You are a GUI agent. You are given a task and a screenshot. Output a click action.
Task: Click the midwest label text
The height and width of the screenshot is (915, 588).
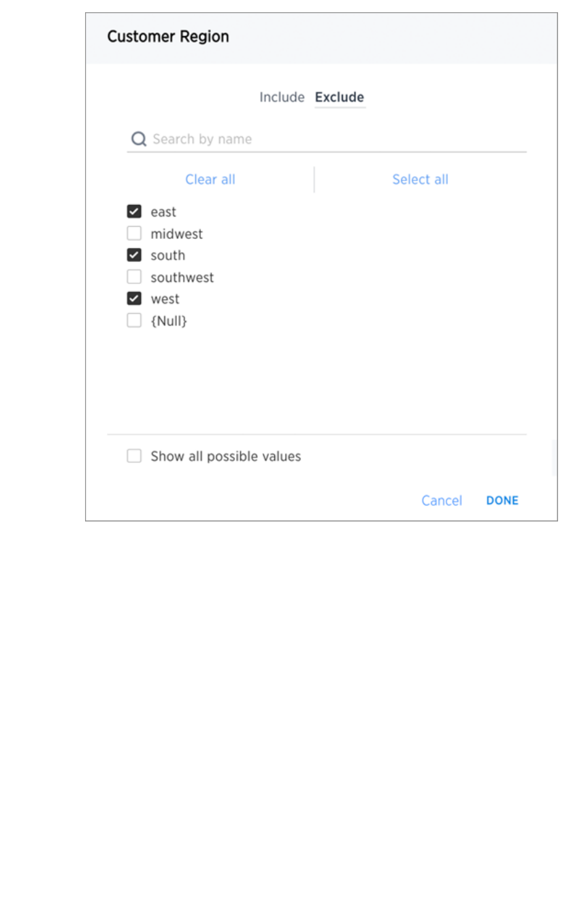[x=177, y=234]
